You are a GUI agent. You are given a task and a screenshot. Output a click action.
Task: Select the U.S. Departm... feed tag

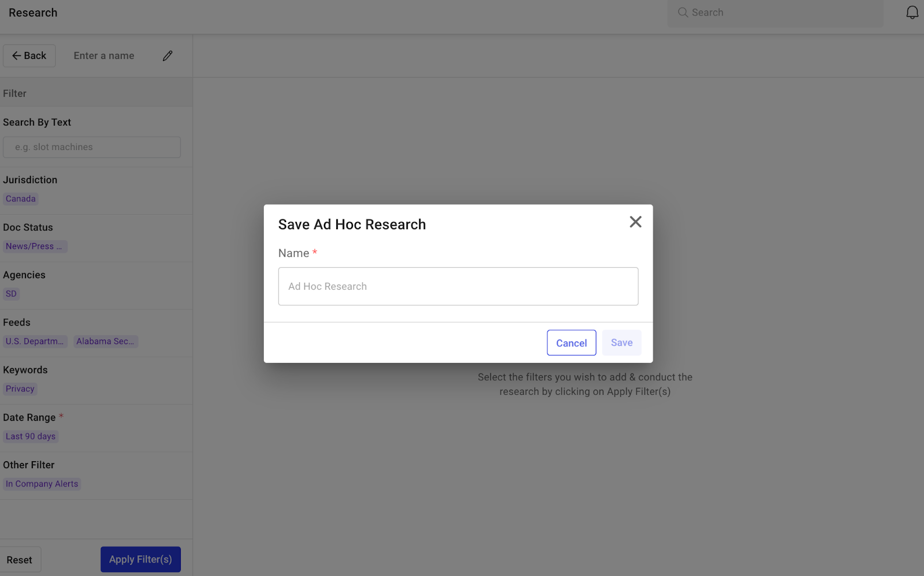coord(35,342)
